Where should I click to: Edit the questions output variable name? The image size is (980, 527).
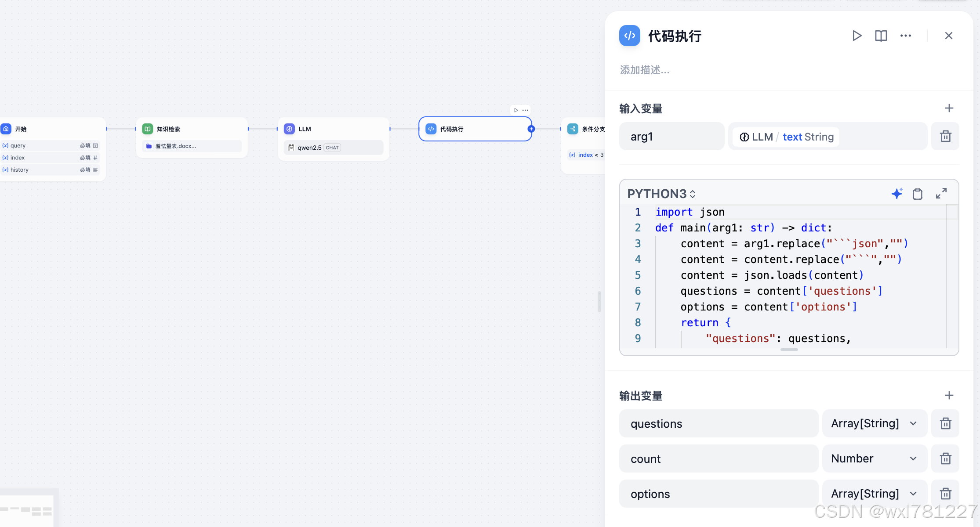pyautogui.click(x=719, y=423)
